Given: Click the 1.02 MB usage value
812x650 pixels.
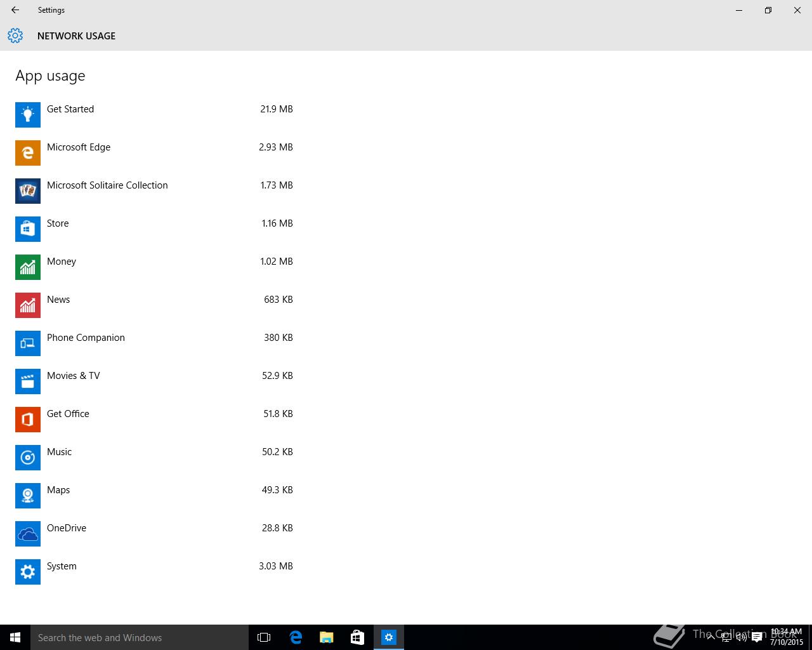Looking at the screenshot, I should click(277, 262).
